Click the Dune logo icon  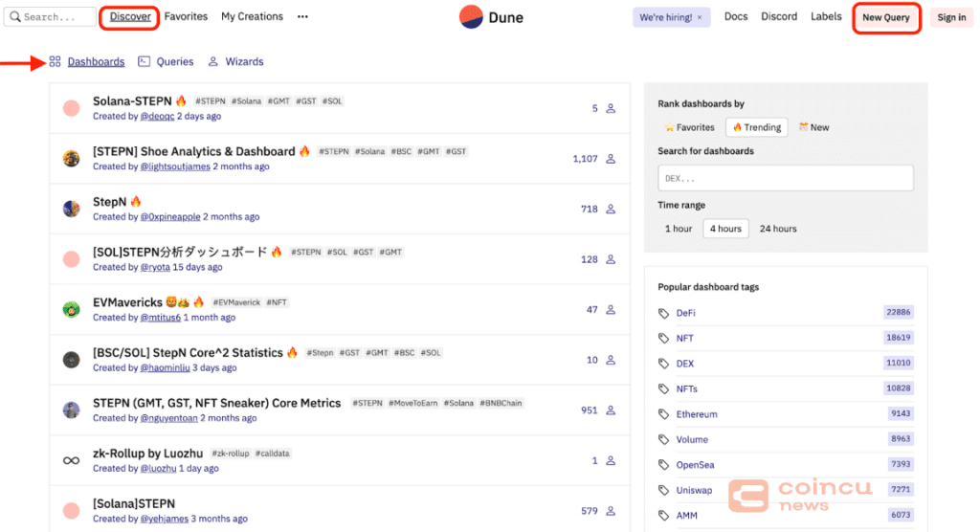pos(471,17)
